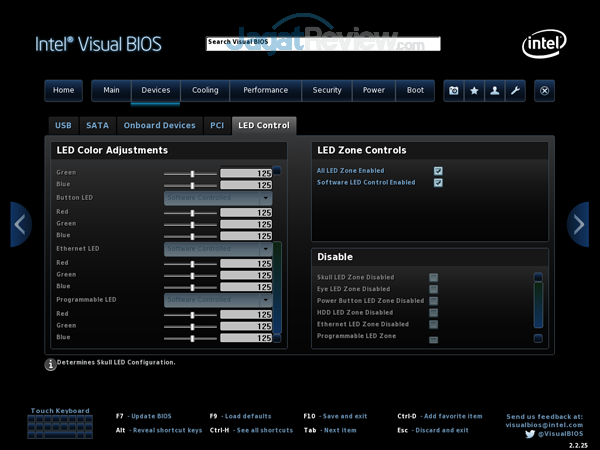Screen dimensions: 600x450
Task: Uncheck Software LED Control Enabled
Action: pyautogui.click(x=438, y=183)
